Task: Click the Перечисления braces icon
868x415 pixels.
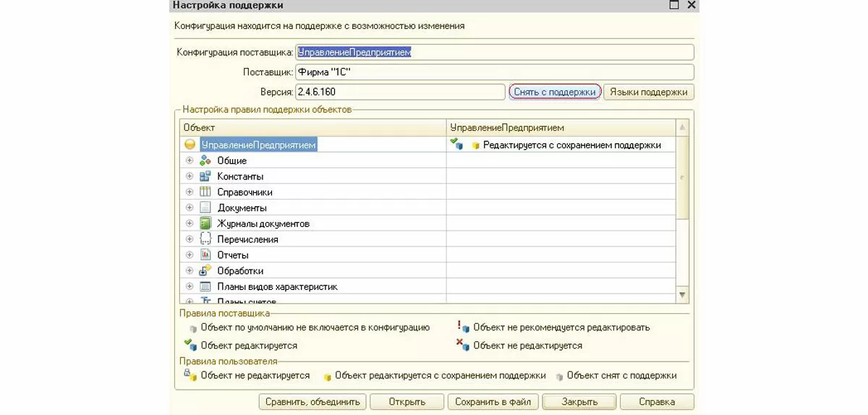Action: pyautogui.click(x=205, y=239)
